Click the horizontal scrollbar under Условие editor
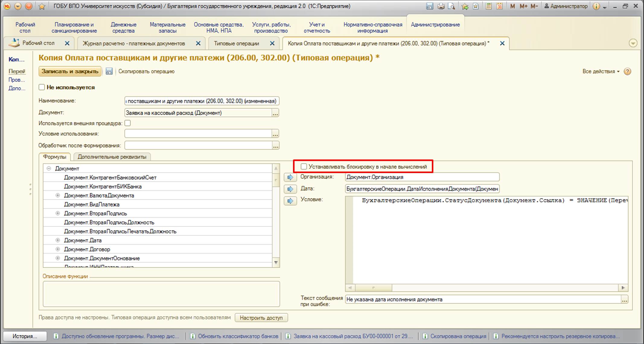 click(486, 288)
